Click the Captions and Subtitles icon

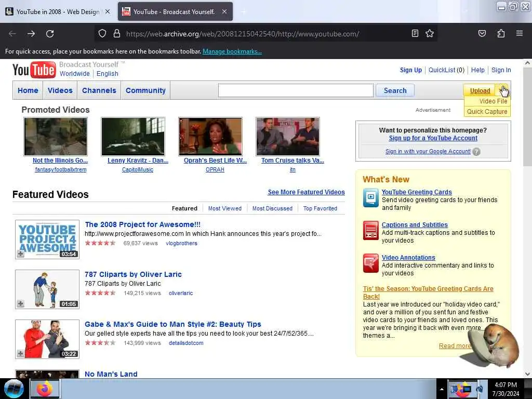point(370,230)
